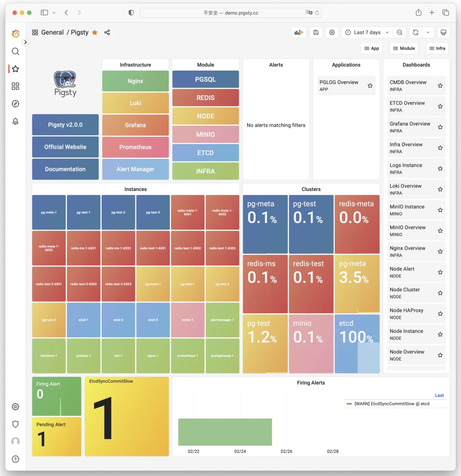Open the Module links menu
This screenshot has height=476, width=461.
[404, 48]
